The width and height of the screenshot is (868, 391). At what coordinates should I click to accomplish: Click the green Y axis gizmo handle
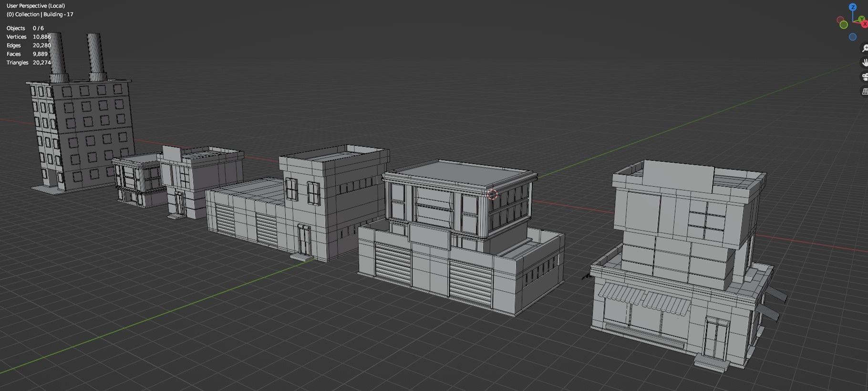(x=861, y=19)
